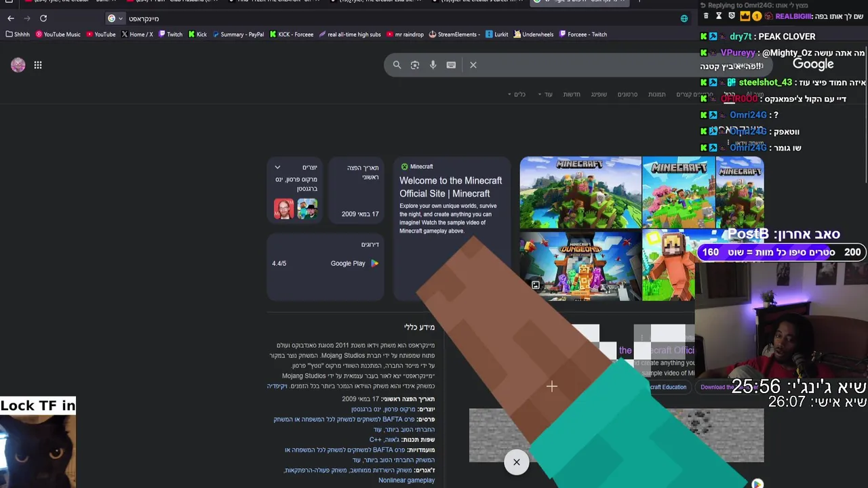Expand the כלים tools dropdown

point(517,94)
